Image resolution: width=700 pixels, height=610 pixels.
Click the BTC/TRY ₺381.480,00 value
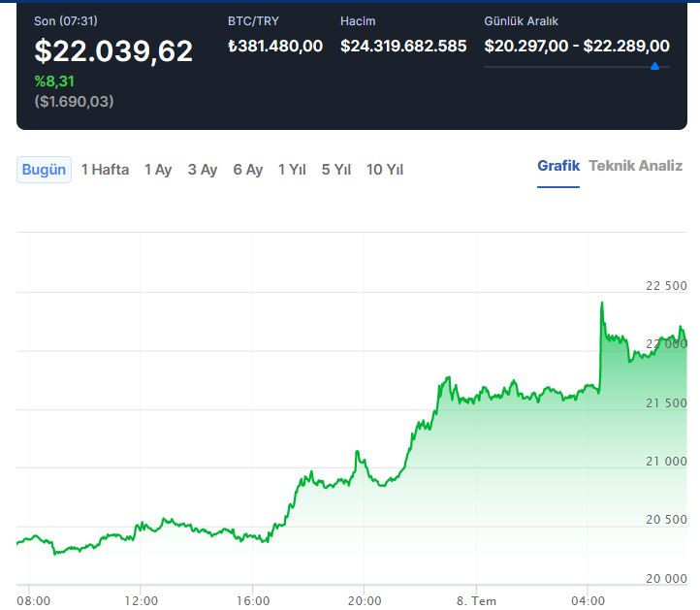[x=275, y=46]
